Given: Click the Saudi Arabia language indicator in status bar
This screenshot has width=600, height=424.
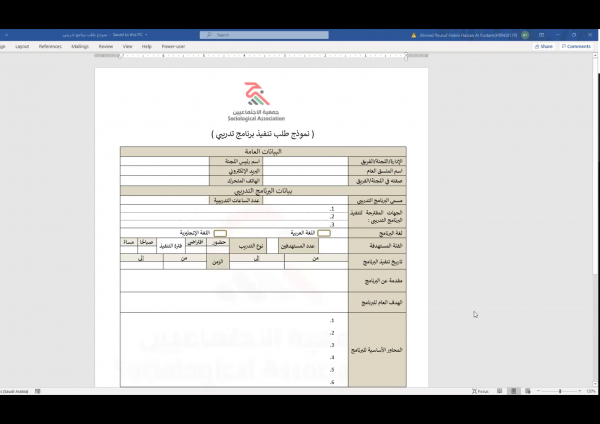Looking at the screenshot, I should pyautogui.click(x=14, y=391).
